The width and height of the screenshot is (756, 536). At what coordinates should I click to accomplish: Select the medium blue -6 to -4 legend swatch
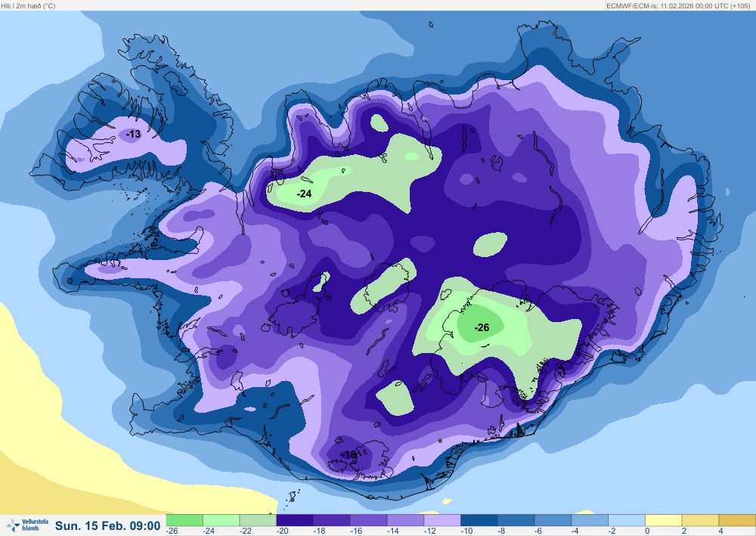tap(553, 520)
